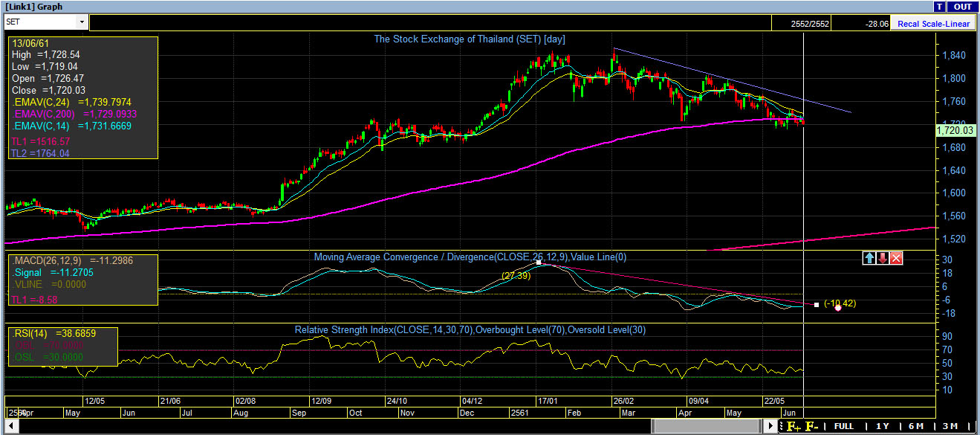The image size is (980, 435).
Task: Set chart range to 3M
Action: click(x=950, y=427)
